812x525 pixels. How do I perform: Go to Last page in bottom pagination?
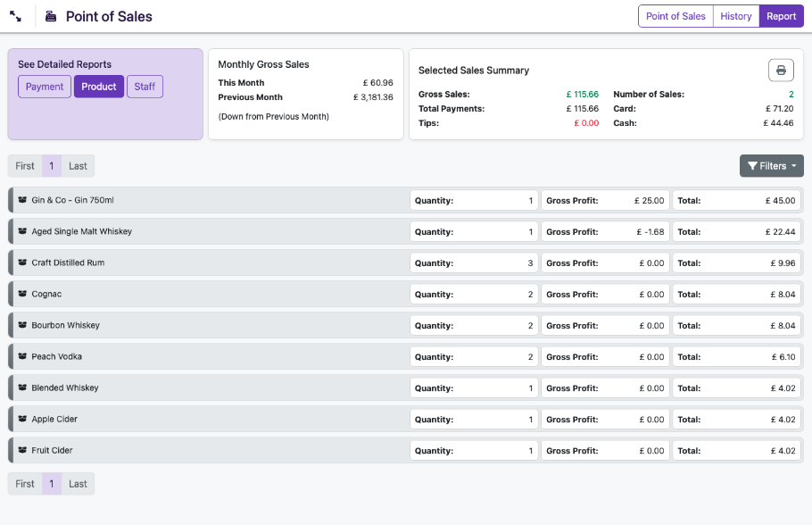click(x=79, y=484)
